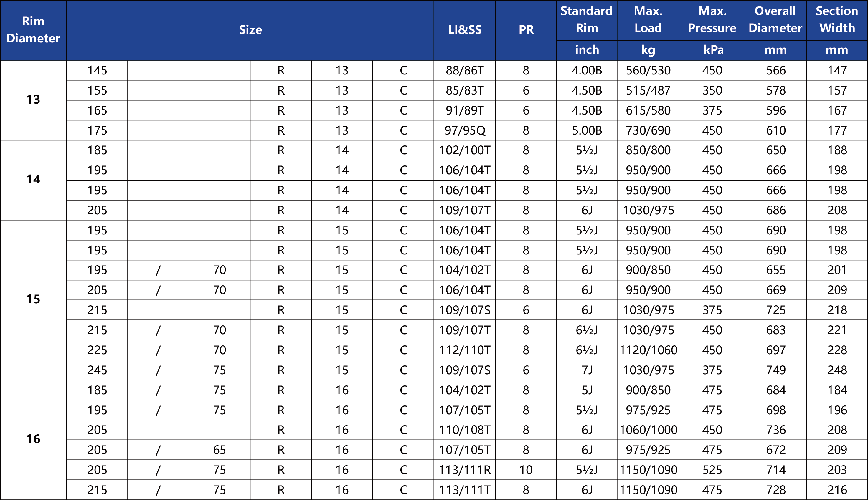
Task: Click the '1120/1060' max load cell
Action: pyautogui.click(x=648, y=350)
